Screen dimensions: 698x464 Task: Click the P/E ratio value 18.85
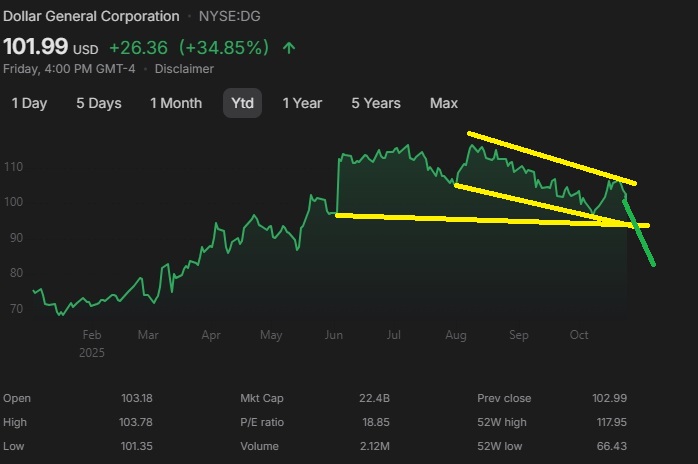376,422
